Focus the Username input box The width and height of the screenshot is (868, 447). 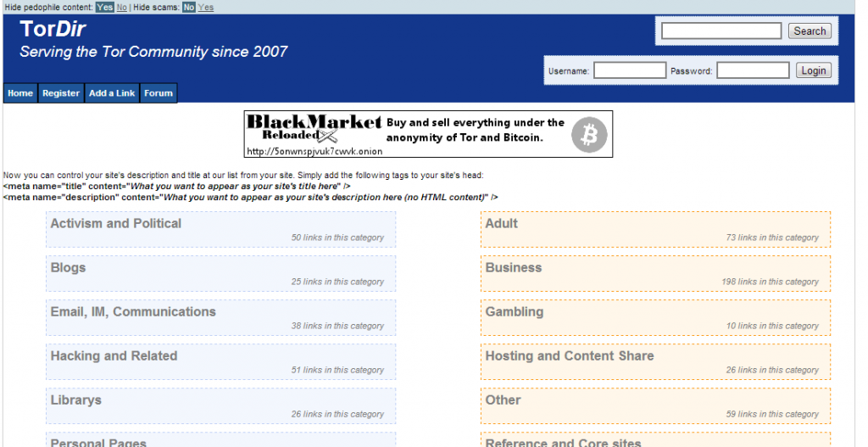coord(629,71)
